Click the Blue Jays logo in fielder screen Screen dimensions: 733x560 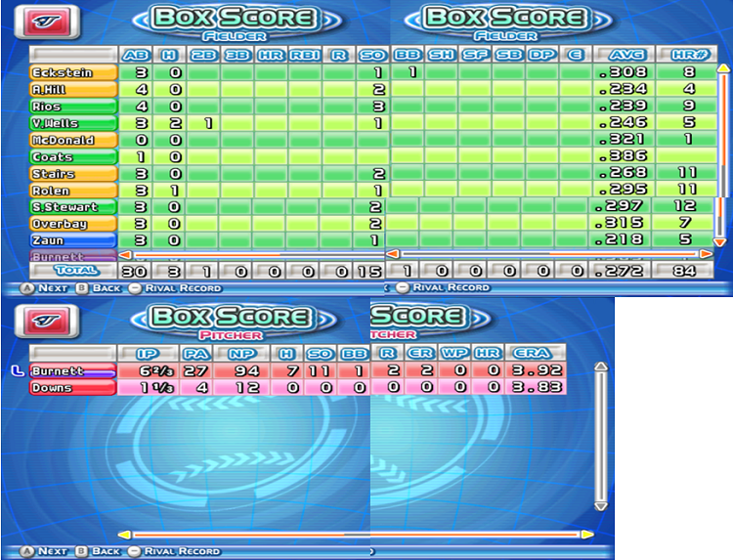click(47, 22)
